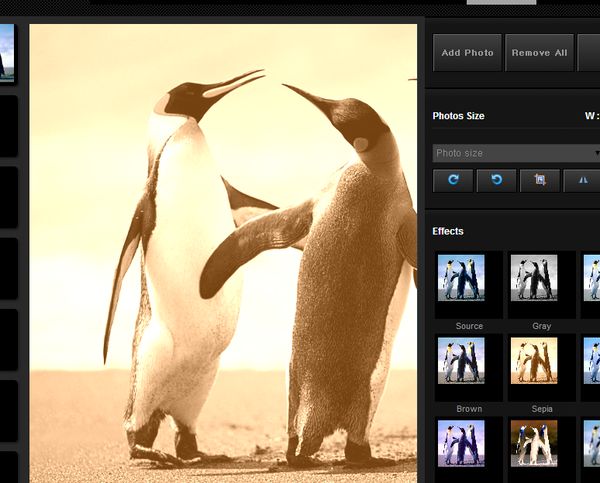Click the Remove All button
This screenshot has width=600, height=483.
pos(539,53)
